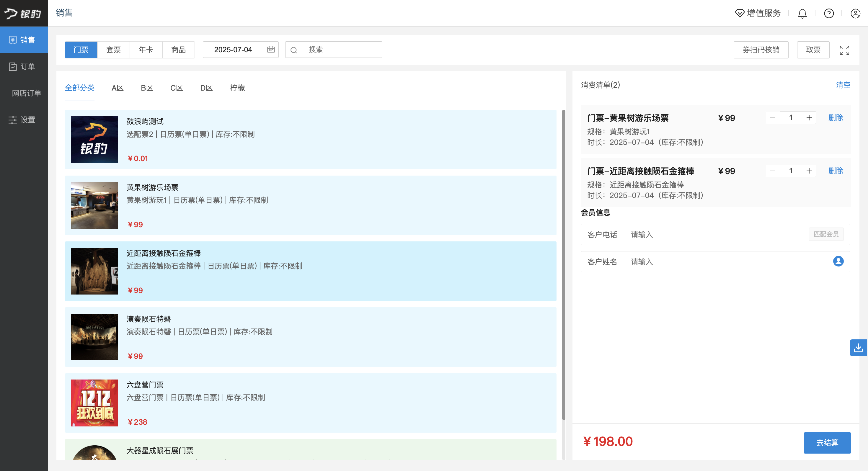Click the 黄果树游乐场票 ticket thumbnail

click(94, 205)
